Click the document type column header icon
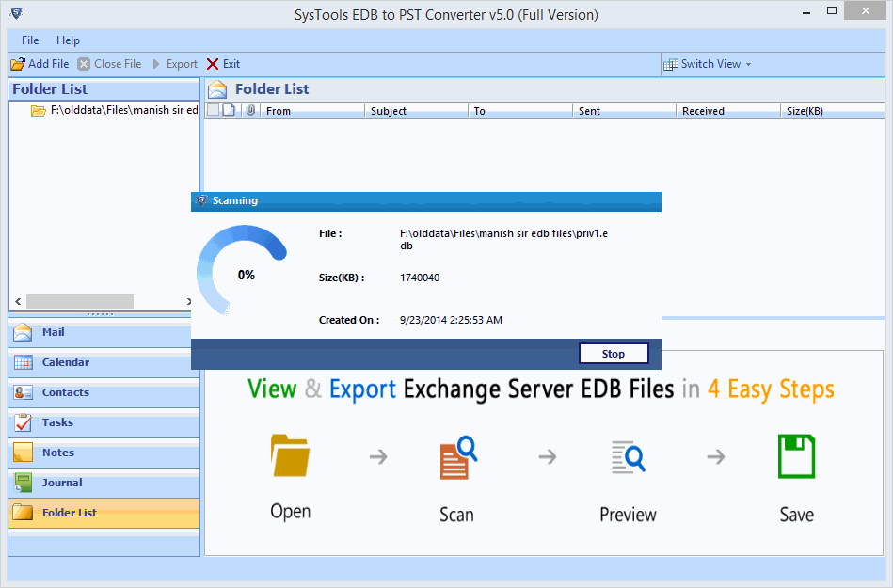The image size is (893, 588). (x=229, y=110)
